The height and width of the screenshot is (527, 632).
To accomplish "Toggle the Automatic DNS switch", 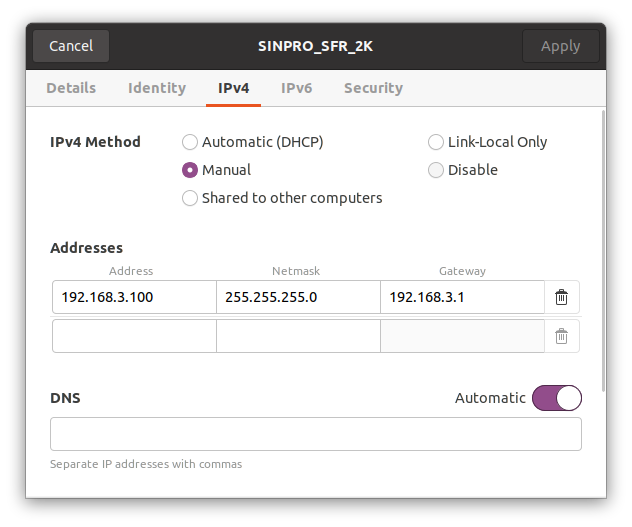I will click(556, 398).
